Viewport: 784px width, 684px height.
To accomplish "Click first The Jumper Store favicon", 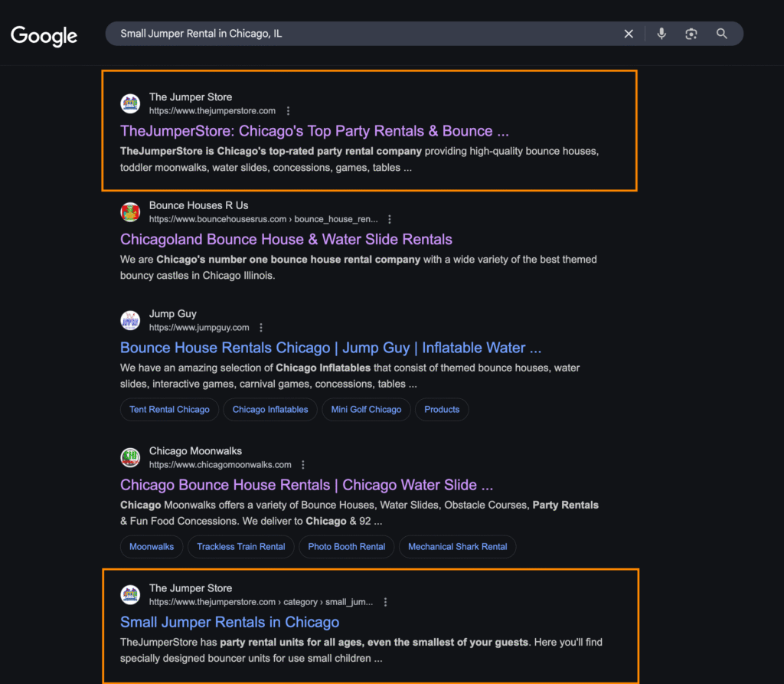I will pyautogui.click(x=130, y=103).
